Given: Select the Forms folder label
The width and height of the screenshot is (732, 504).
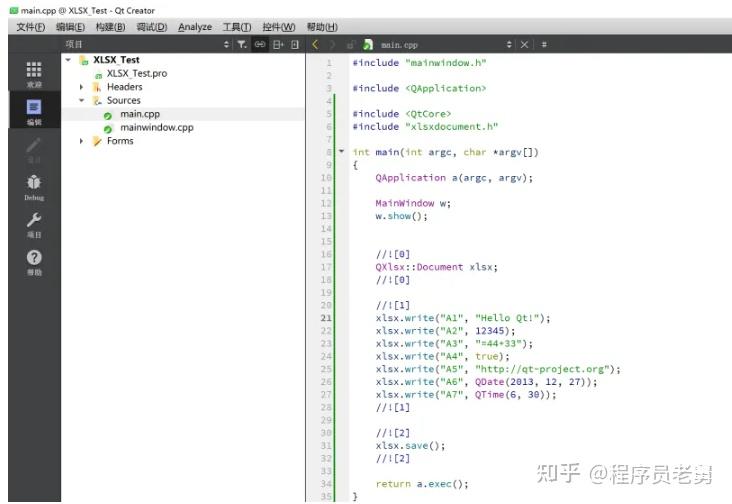Looking at the screenshot, I should 120,141.
